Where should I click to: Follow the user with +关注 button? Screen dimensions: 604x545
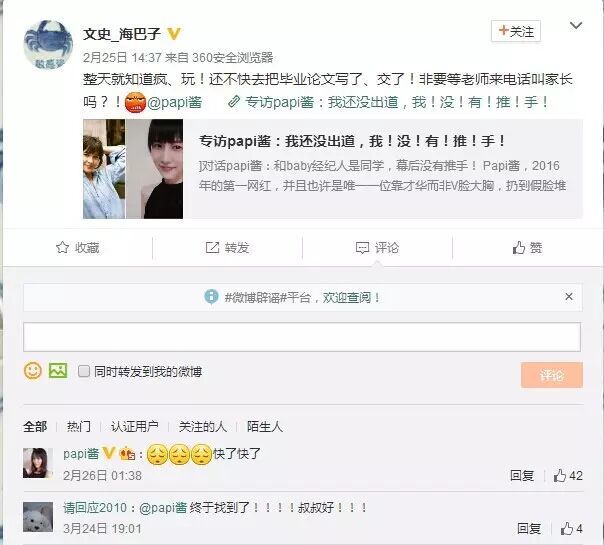click(516, 31)
